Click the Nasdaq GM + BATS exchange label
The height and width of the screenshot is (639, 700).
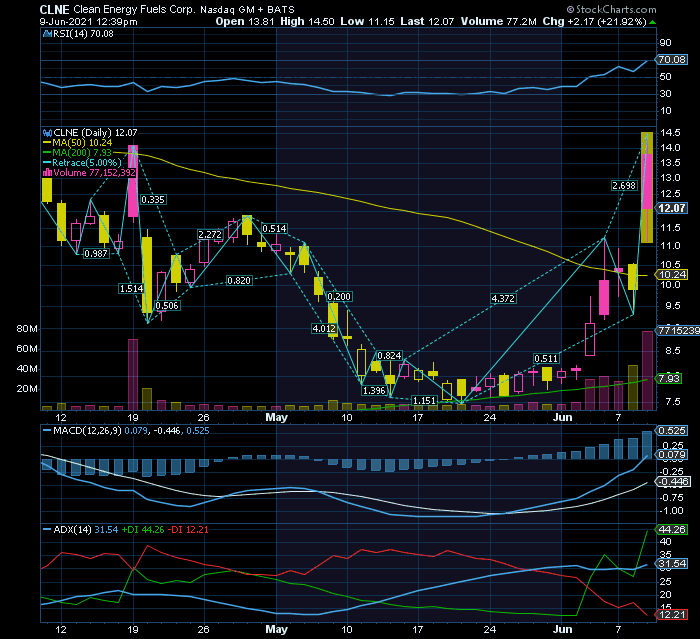[247, 9]
